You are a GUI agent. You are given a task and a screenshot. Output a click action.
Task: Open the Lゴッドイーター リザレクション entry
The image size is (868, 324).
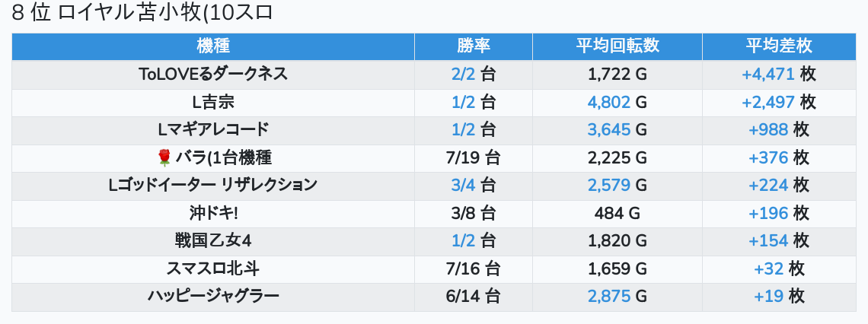click(x=213, y=186)
